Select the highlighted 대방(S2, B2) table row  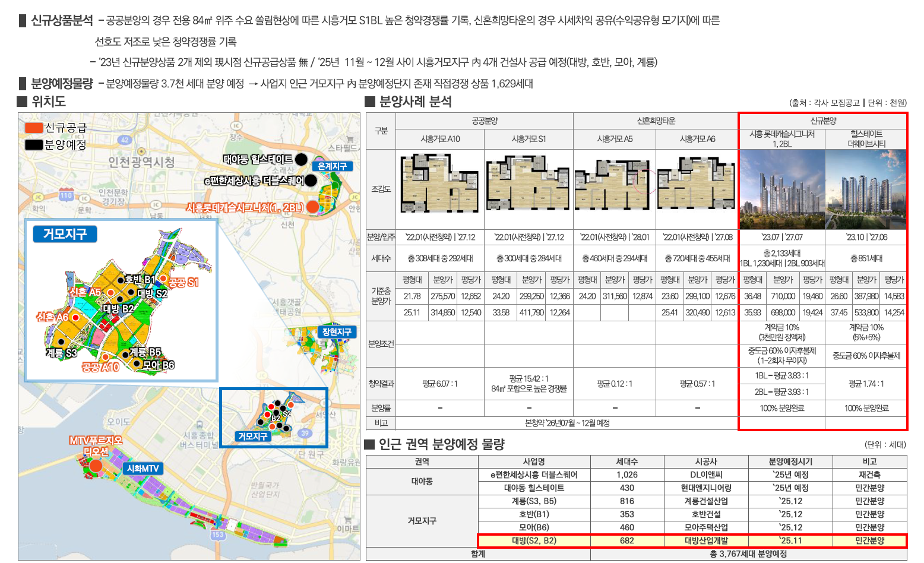692,540
